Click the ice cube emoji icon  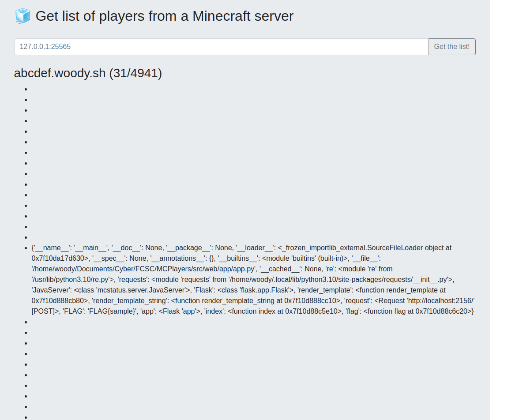[23, 16]
